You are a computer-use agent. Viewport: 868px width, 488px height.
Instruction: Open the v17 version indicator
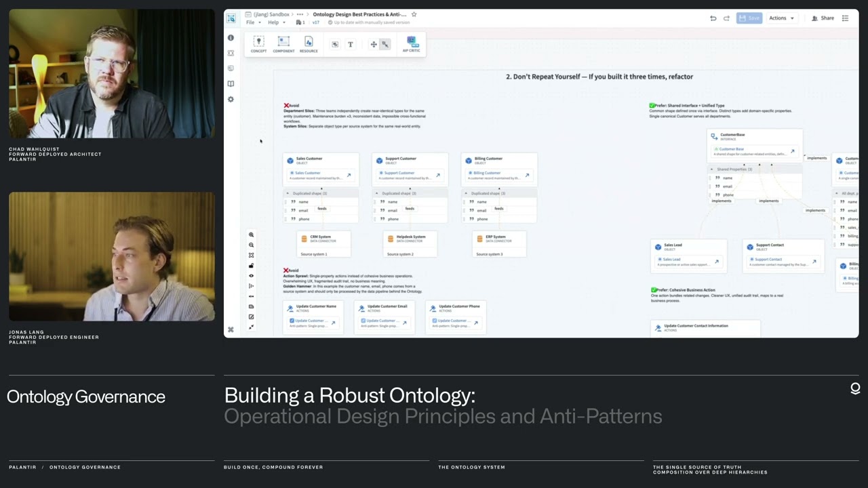tap(315, 22)
